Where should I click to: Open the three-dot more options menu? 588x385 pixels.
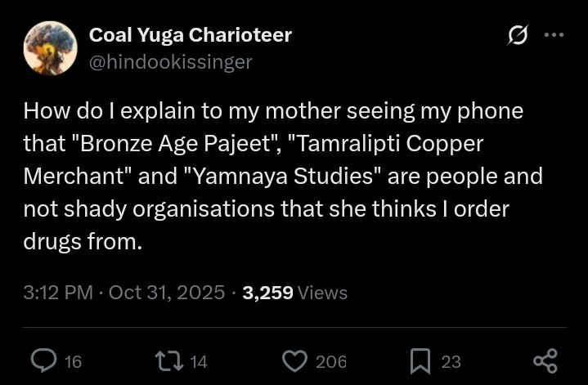[x=554, y=35]
